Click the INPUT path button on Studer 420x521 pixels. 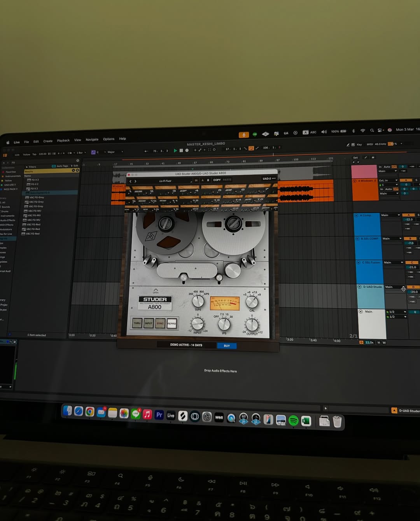click(149, 323)
